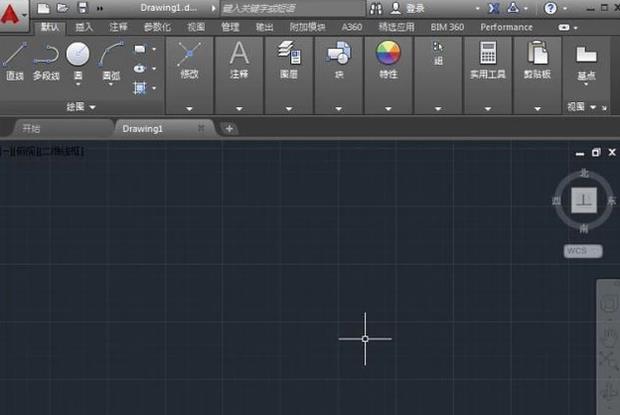Switch to the Insert (插入) ribbon tab

[x=84, y=27]
